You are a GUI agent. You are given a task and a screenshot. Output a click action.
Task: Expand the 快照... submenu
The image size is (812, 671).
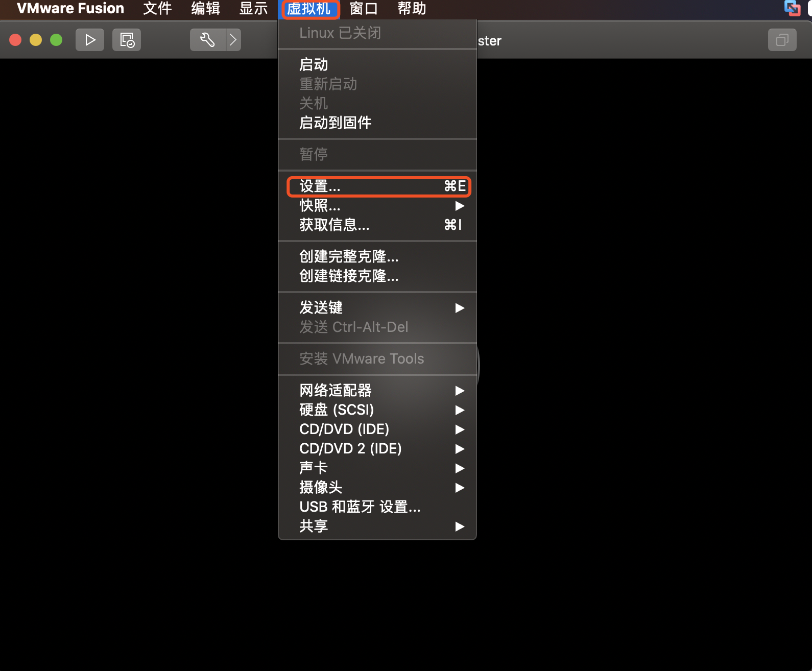377,206
